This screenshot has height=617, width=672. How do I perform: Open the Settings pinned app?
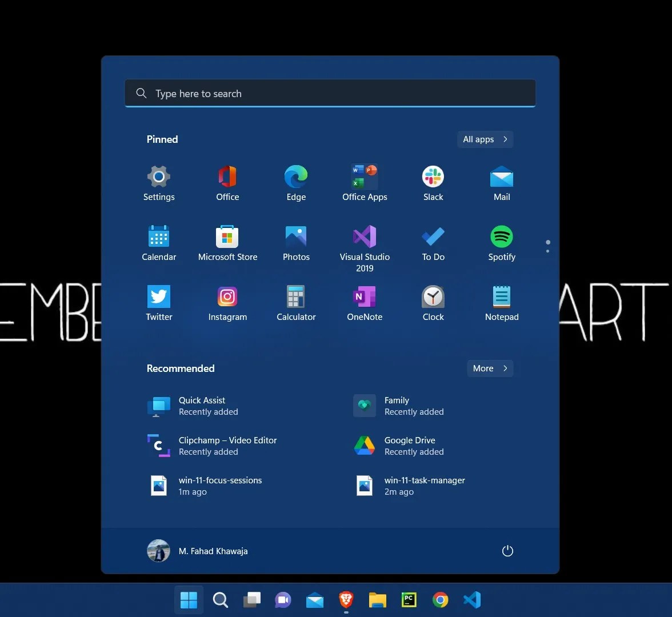[x=159, y=183]
